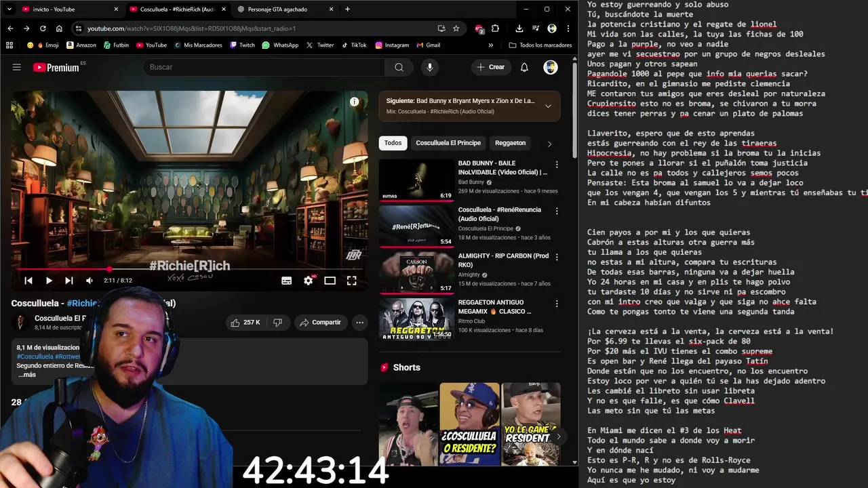
Task: Open the WhatsApp bookmark
Action: [280, 45]
